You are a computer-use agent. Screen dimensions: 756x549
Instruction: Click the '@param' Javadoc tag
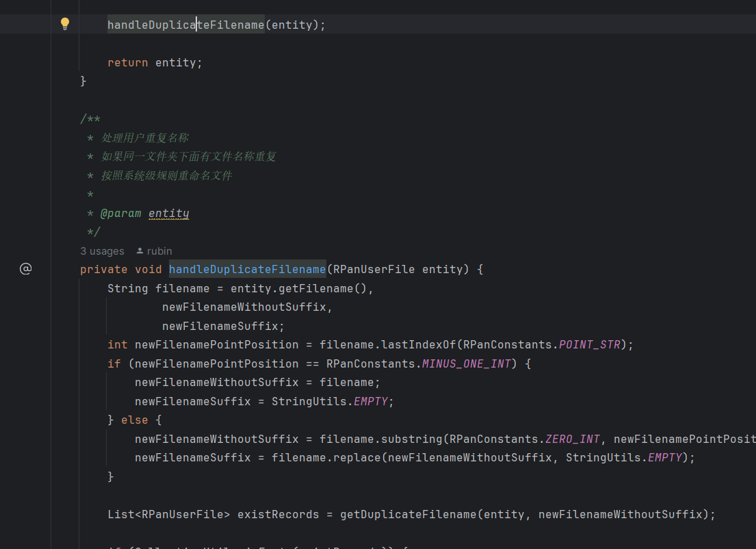[x=120, y=213]
